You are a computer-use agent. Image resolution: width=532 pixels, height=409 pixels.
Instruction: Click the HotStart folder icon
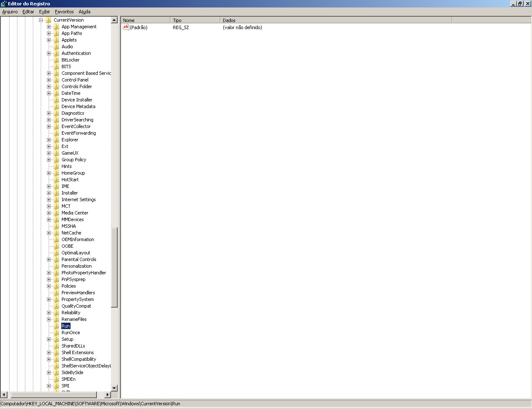point(57,180)
